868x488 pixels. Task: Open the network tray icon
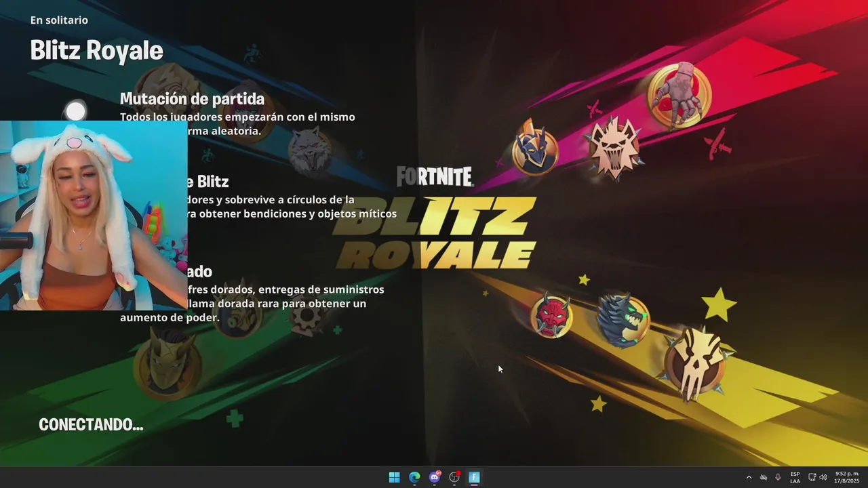pyautogui.click(x=812, y=477)
